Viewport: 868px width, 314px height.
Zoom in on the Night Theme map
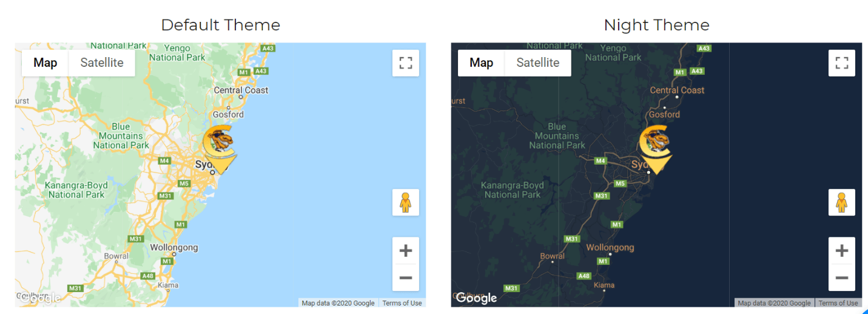point(842,250)
